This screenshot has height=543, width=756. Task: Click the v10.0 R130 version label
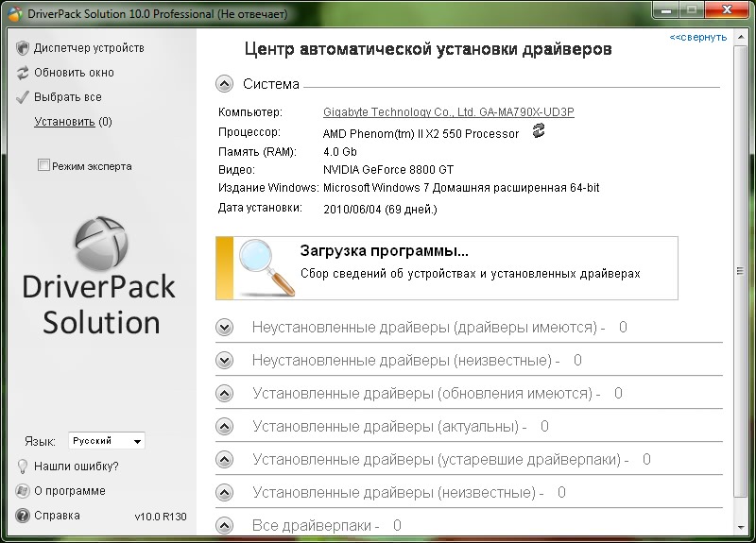coord(161,517)
